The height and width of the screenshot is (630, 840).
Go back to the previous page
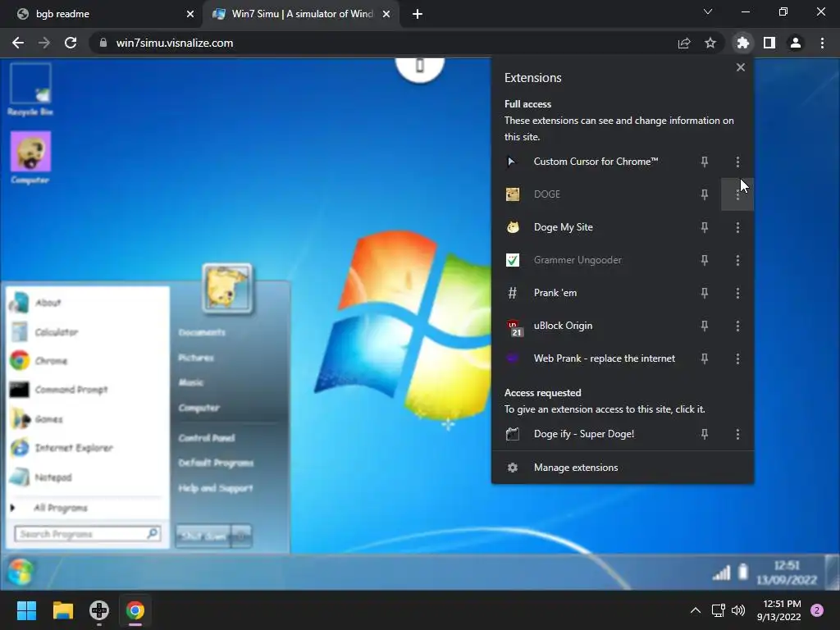coord(18,43)
